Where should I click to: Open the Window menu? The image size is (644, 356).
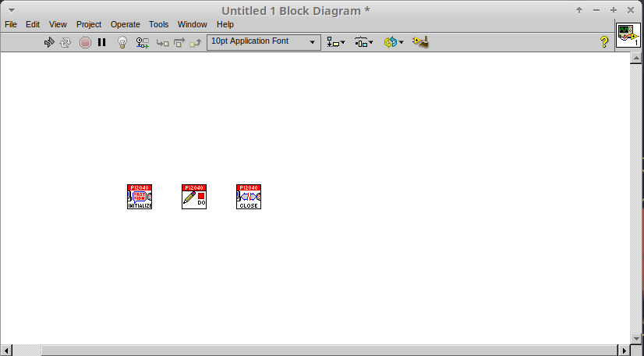[x=193, y=25]
